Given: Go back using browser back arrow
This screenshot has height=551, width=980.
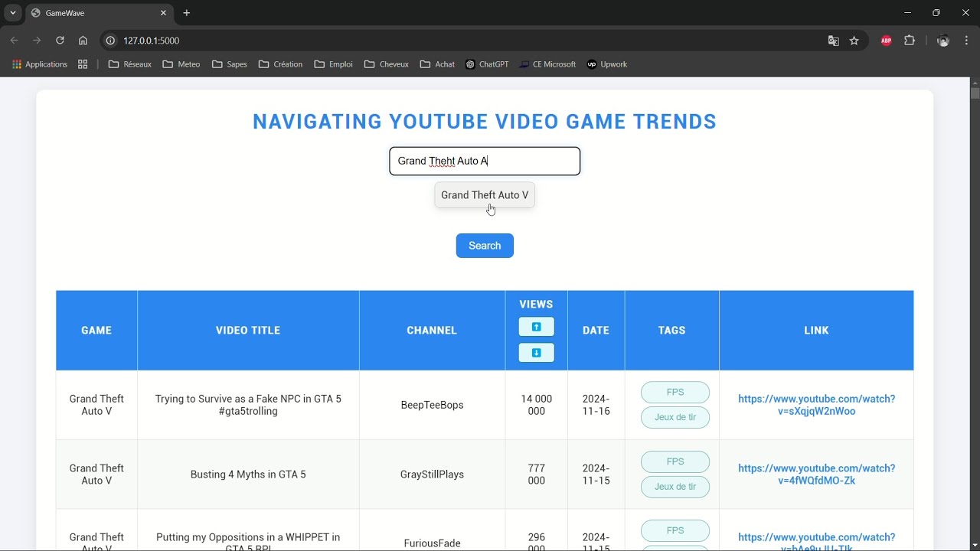Looking at the screenshot, I should click(14, 41).
